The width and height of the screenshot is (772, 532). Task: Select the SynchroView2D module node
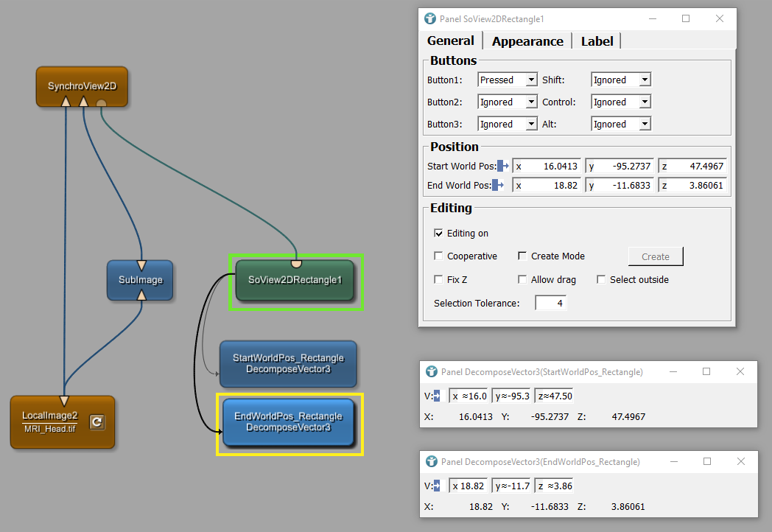(x=82, y=86)
